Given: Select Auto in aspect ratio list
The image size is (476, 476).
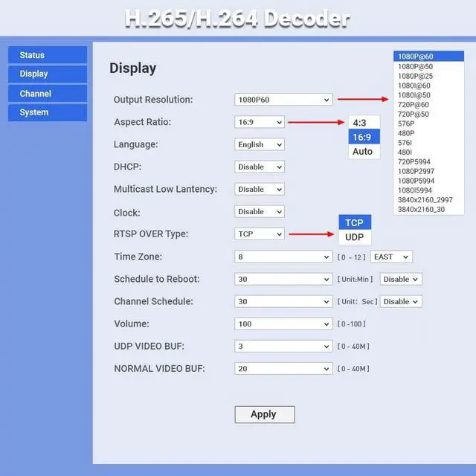Looking at the screenshot, I should [362, 152].
